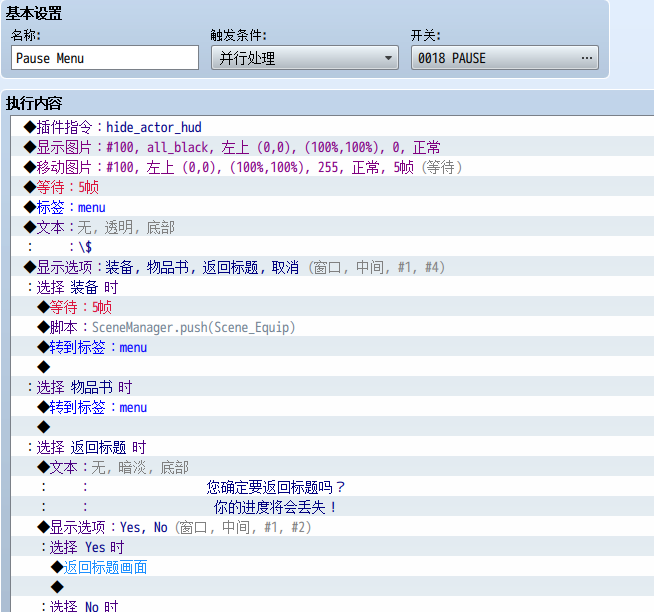
Task: Select the 0018 PAUSE switch field
Action: click(x=505, y=58)
